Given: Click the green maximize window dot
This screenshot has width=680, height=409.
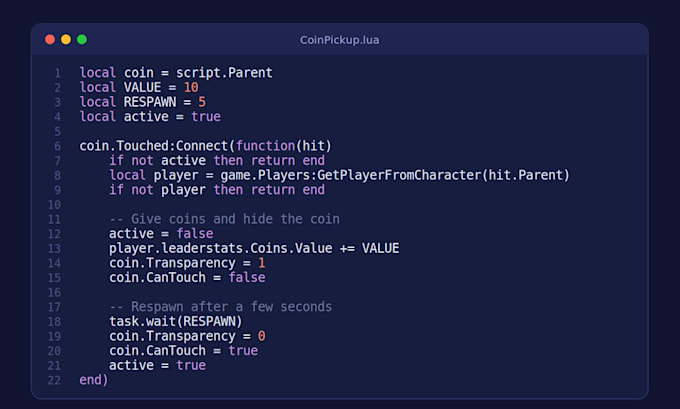Looking at the screenshot, I should tap(82, 39).
